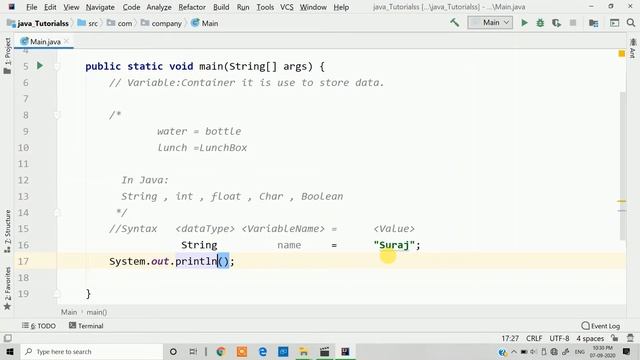Open the 2: Favorites side panel

[7, 288]
